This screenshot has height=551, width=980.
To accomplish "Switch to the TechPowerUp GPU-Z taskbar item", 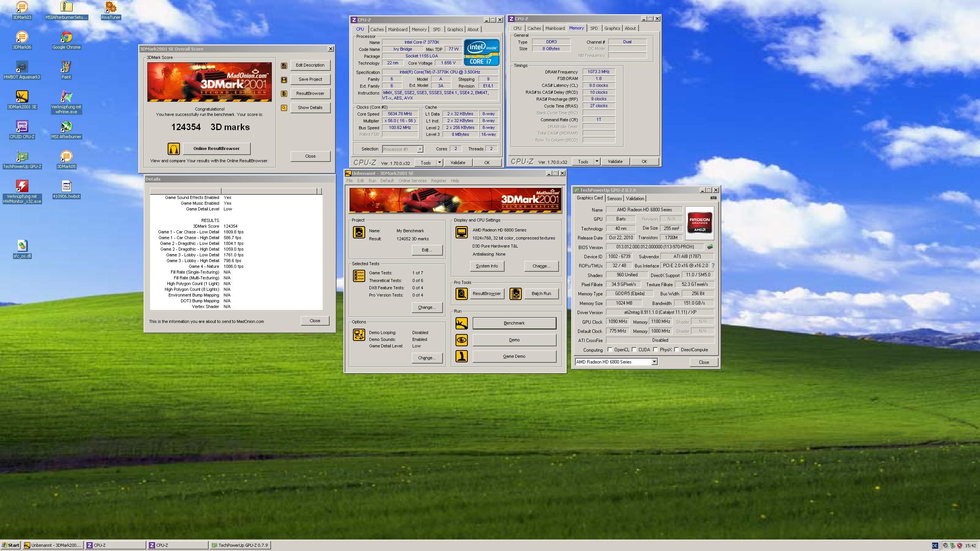I will pyautogui.click(x=240, y=545).
